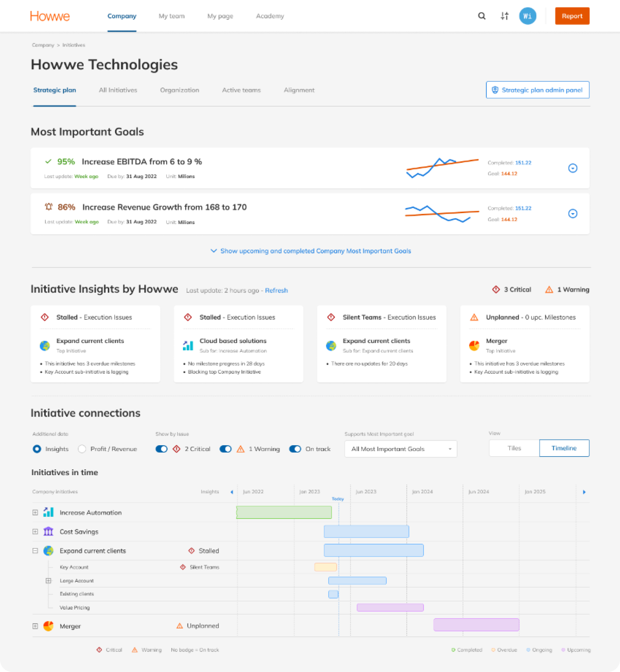This screenshot has height=672, width=620.
Task: Move timeline earlier with the left arrow
Action: click(232, 492)
